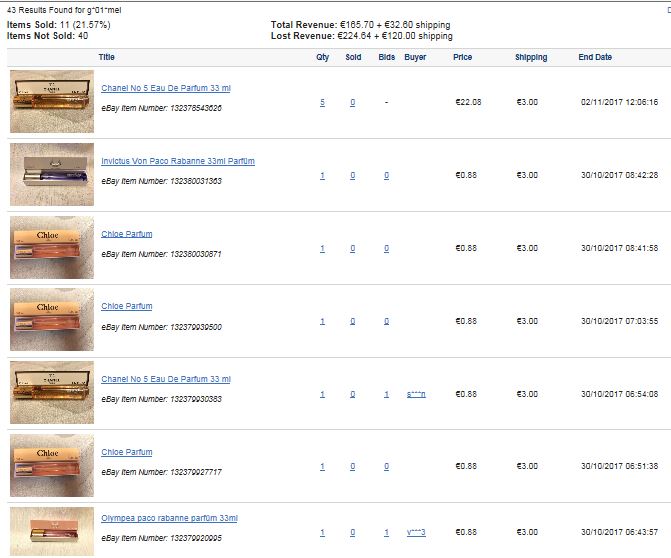671x558 pixels.
Task: Sort results by Sold column header
Action: coord(353,57)
